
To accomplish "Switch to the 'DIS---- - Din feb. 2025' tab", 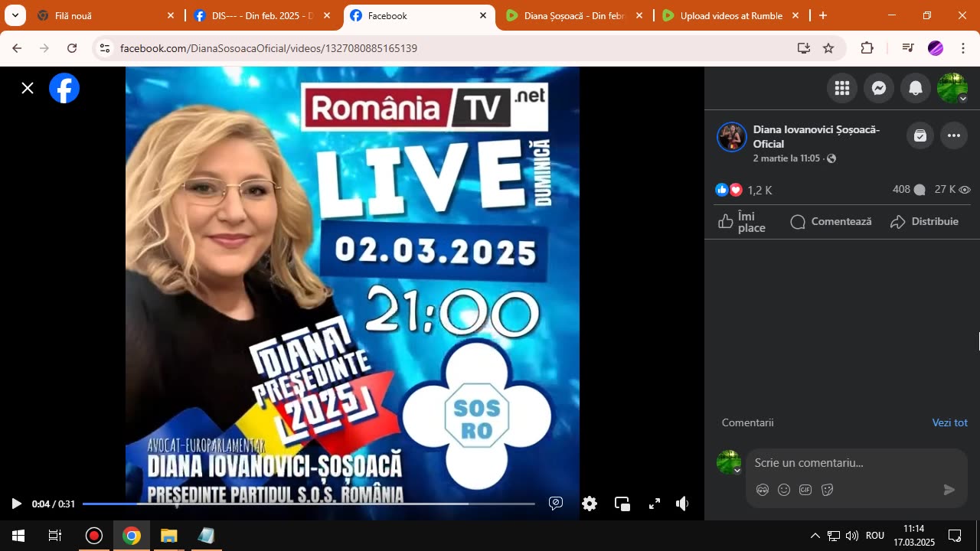I will tap(263, 15).
